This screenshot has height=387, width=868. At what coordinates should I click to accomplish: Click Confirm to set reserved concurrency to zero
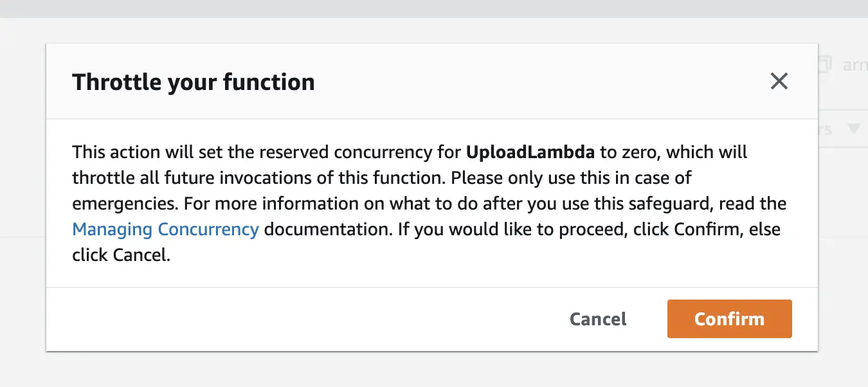(729, 319)
